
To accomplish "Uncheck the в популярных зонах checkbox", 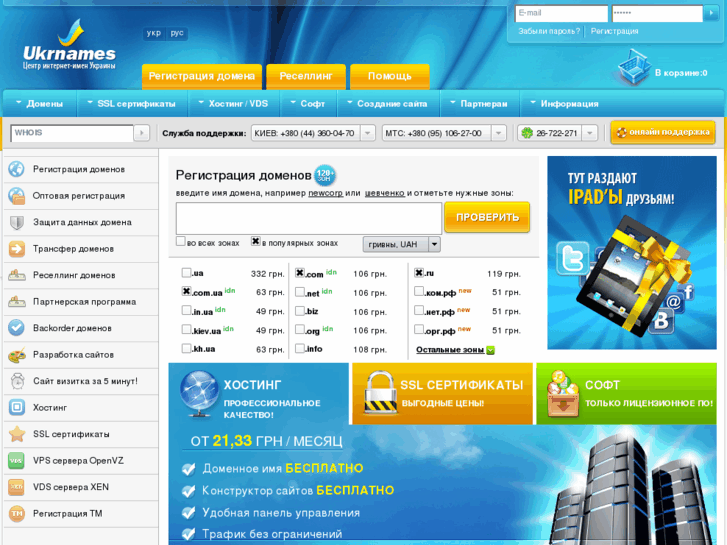I will (x=255, y=241).
